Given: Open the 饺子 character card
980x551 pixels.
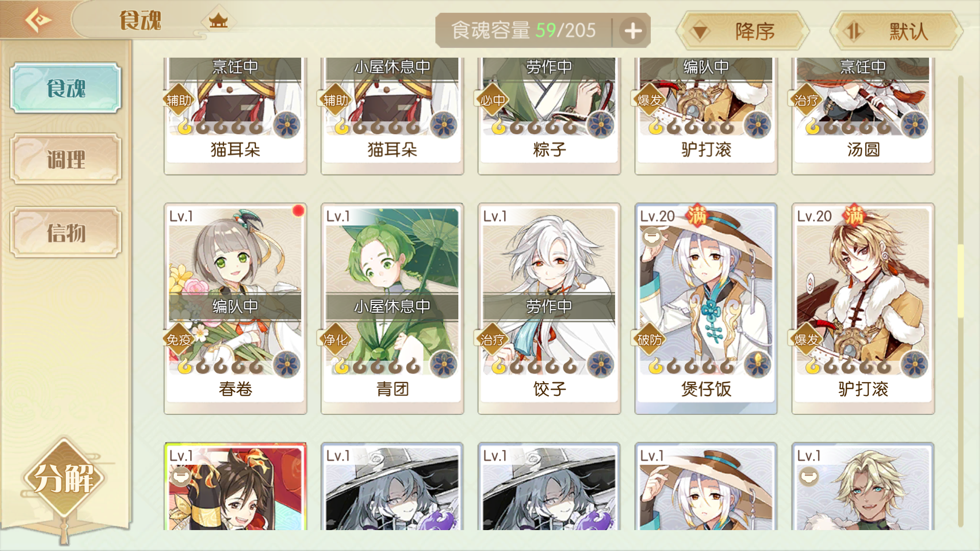Looking at the screenshot, I should tap(549, 309).
